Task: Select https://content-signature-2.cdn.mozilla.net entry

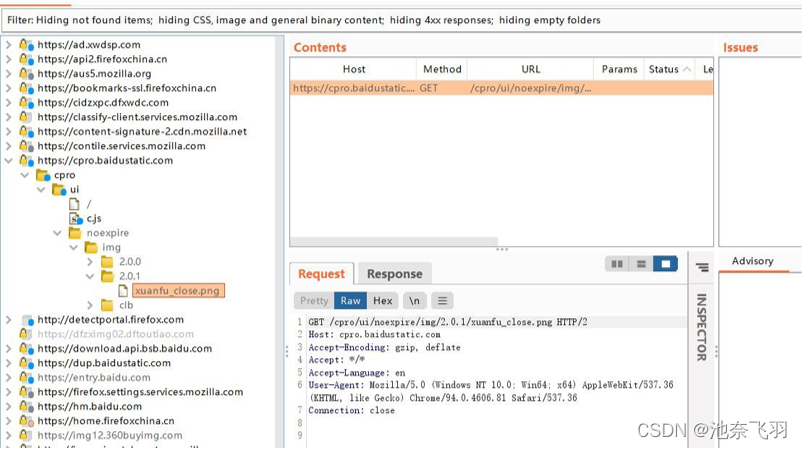Action: (x=142, y=131)
